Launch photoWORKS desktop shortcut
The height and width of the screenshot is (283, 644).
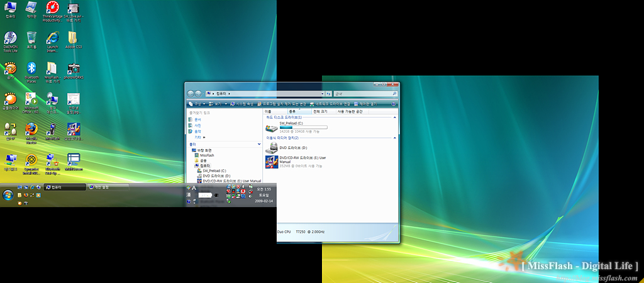tap(74, 70)
